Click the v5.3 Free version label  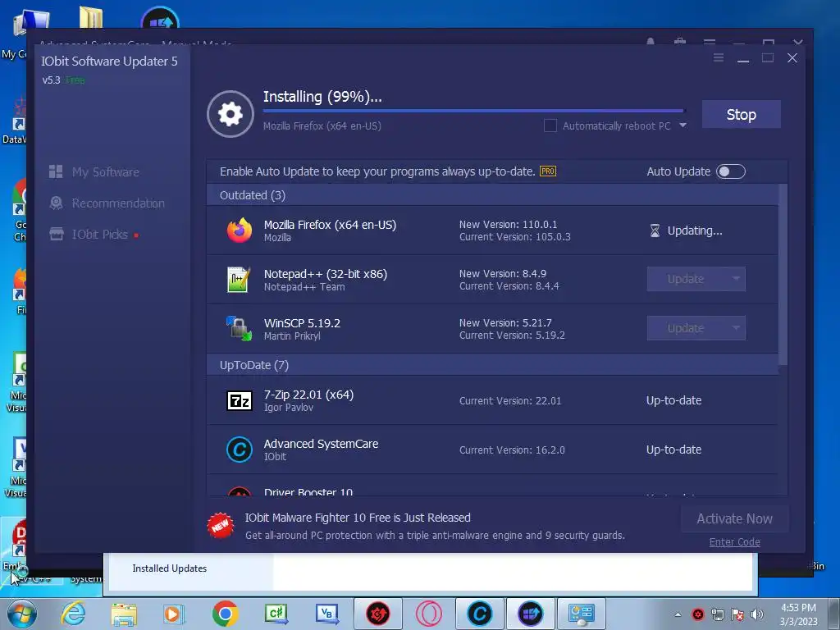[63, 80]
